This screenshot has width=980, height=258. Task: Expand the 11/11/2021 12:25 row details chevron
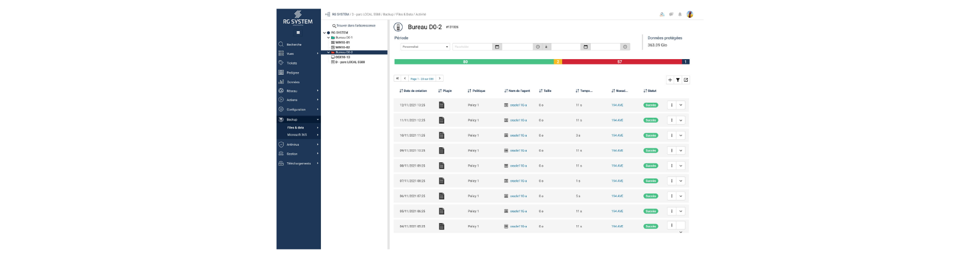click(681, 120)
